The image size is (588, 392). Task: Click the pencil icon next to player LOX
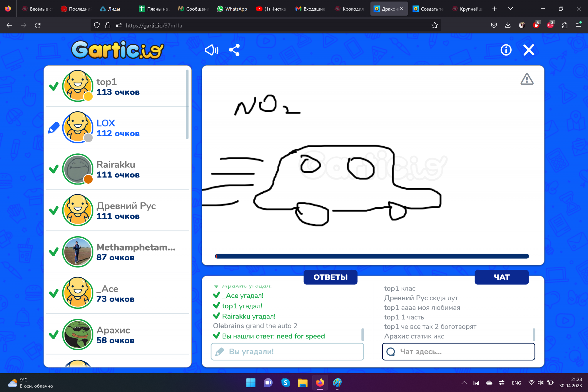click(x=54, y=128)
